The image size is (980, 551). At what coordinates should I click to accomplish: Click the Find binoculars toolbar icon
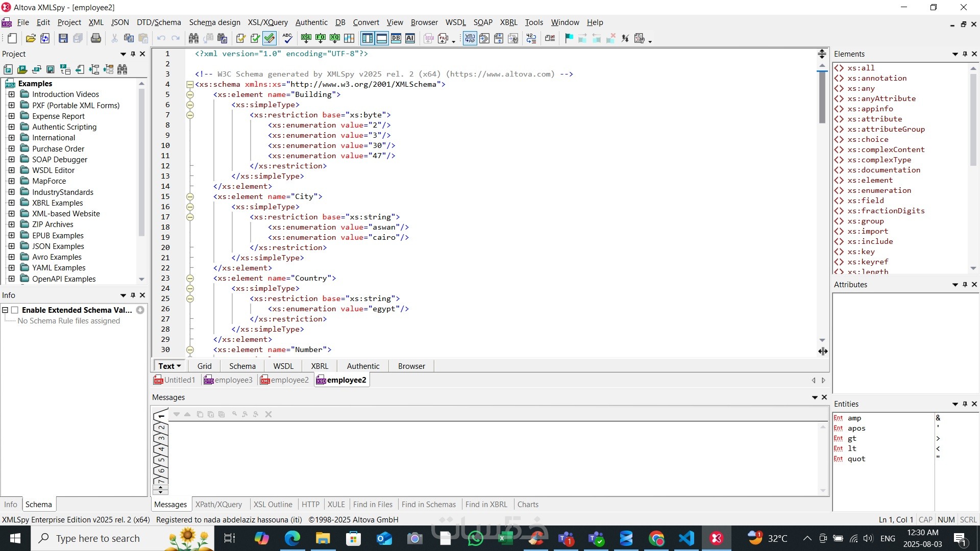(193, 38)
